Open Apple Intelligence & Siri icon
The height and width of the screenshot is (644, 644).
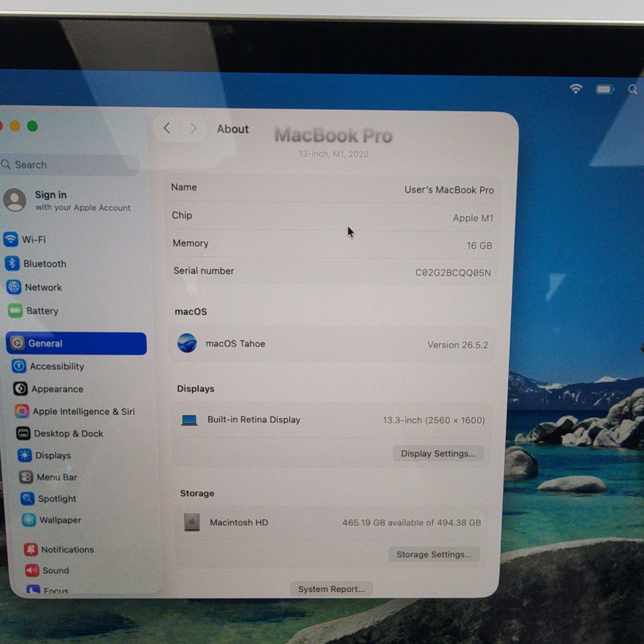(22, 411)
